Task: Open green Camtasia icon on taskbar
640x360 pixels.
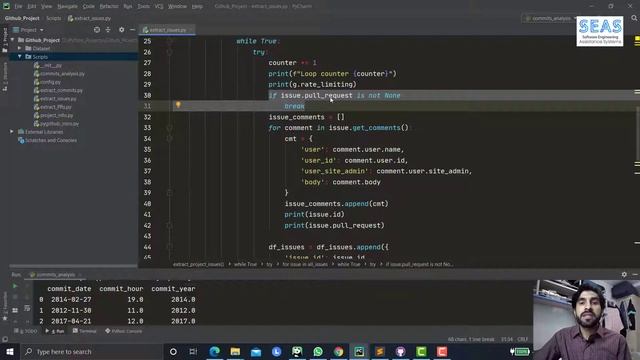Action: click(x=421, y=351)
